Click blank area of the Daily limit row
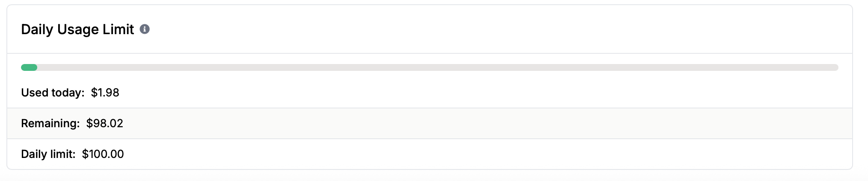Screen dimensions: 868x181 tap(471, 154)
